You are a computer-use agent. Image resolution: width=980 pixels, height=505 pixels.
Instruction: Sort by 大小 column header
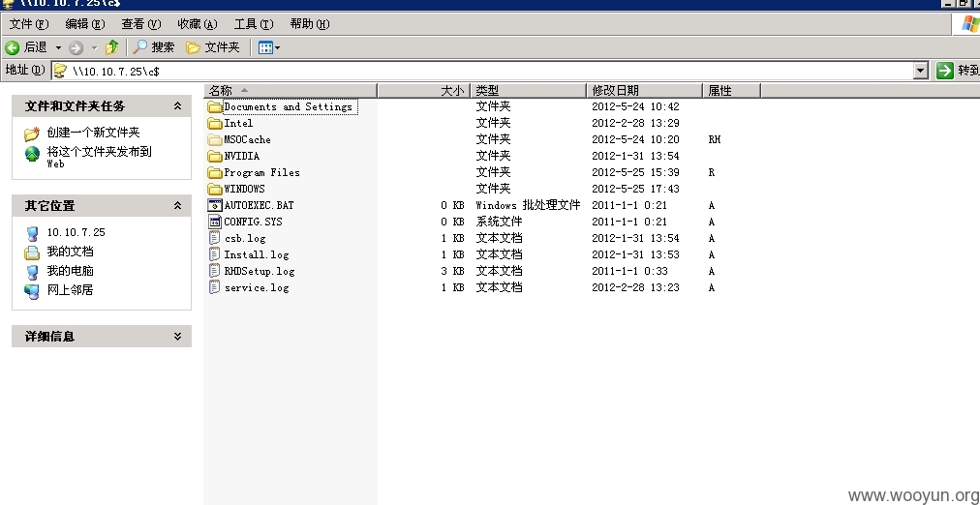coord(423,91)
